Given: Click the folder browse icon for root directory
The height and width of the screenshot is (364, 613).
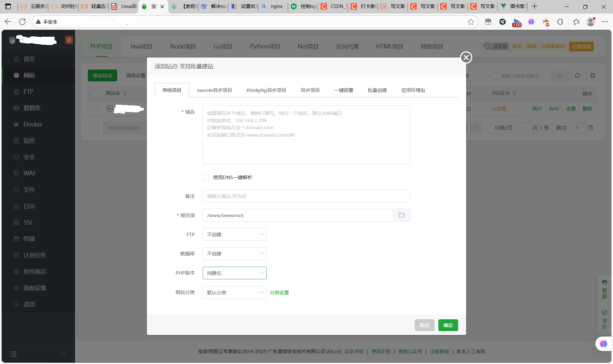Looking at the screenshot, I should click(401, 215).
